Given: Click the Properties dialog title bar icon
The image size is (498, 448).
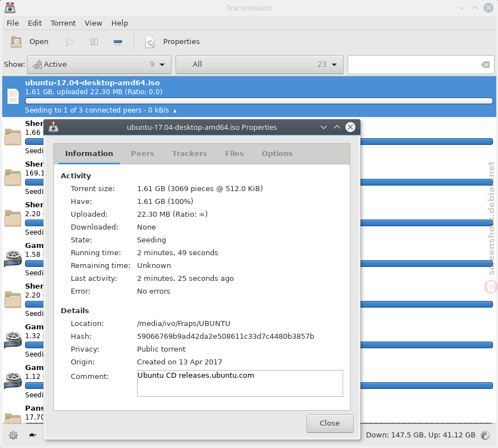Looking at the screenshot, I should tap(53, 127).
